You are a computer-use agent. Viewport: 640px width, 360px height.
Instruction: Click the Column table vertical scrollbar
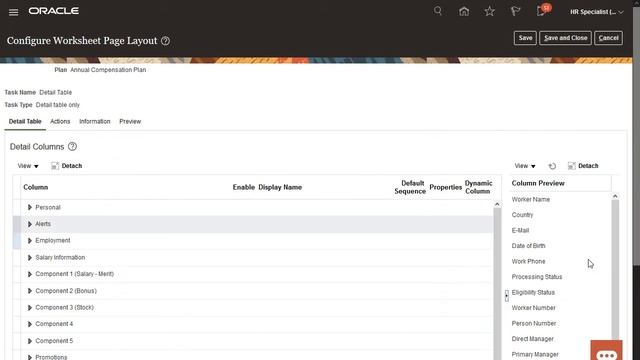[497, 284]
